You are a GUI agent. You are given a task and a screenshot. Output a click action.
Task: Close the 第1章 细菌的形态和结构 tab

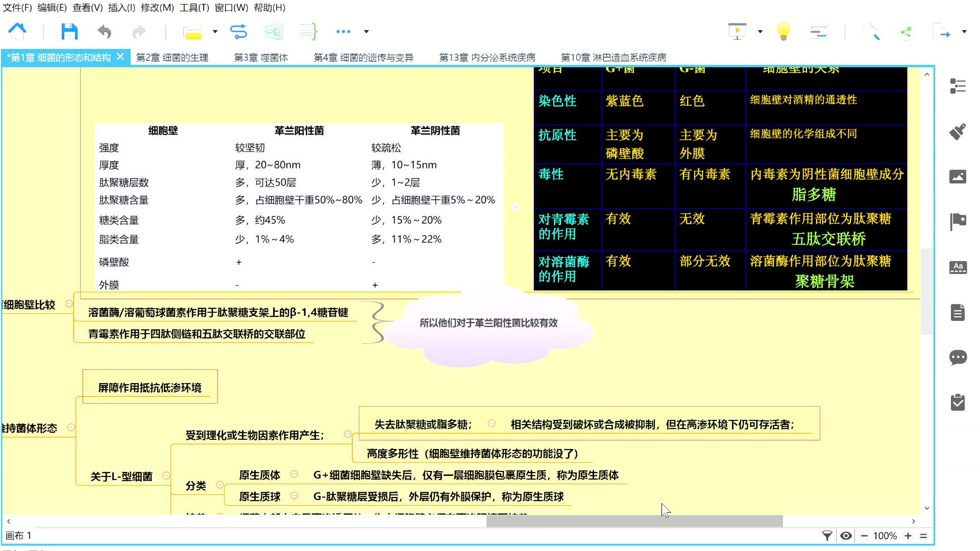120,57
